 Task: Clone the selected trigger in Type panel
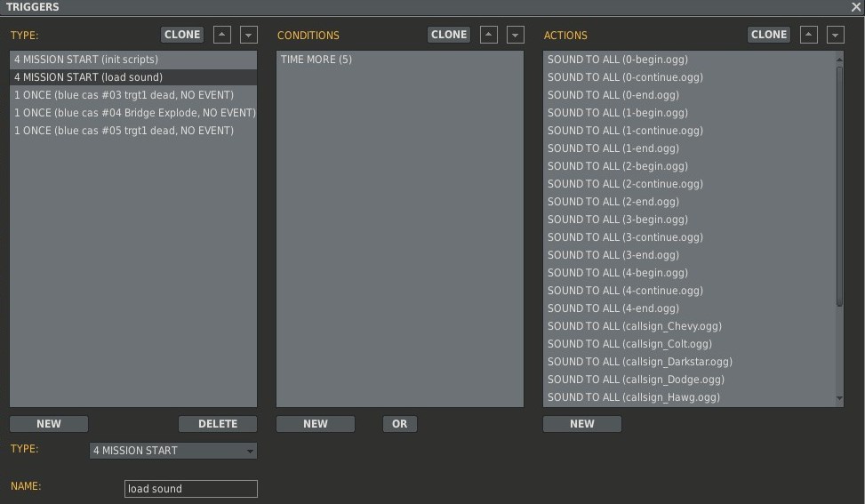pos(182,34)
